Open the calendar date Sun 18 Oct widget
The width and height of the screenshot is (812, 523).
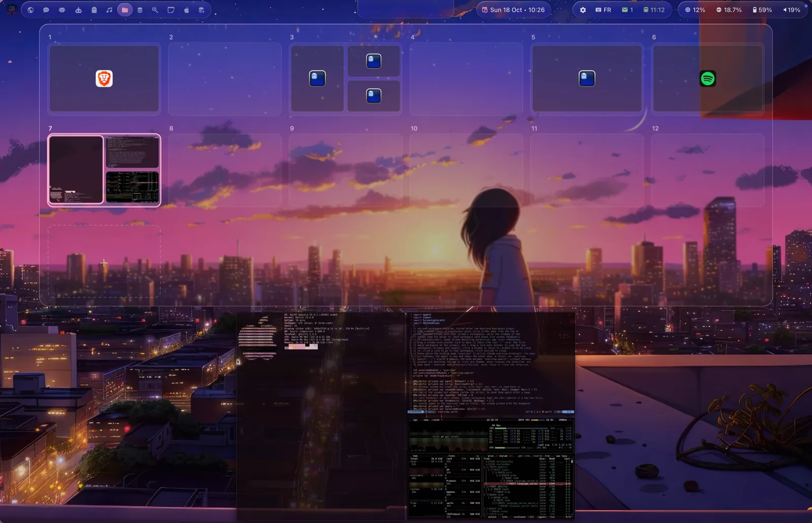click(513, 10)
